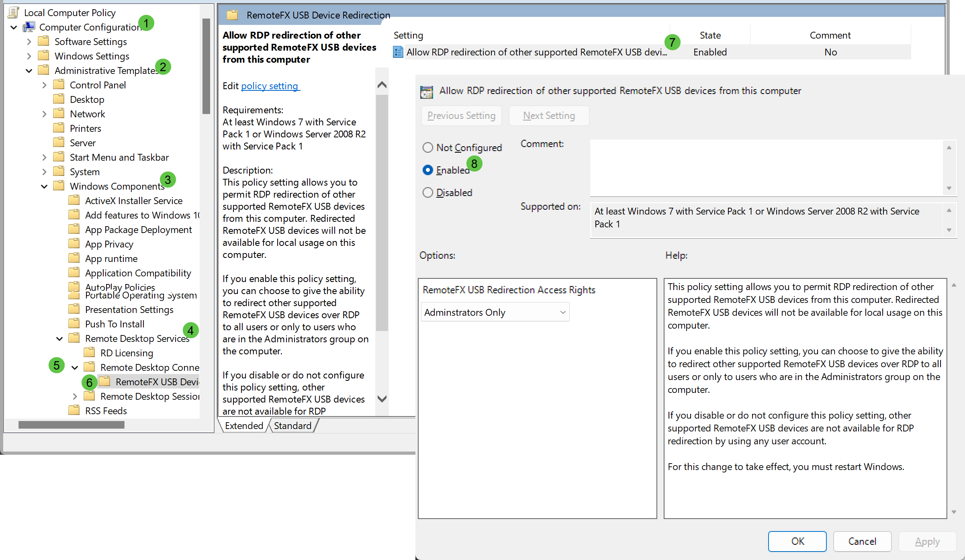Click the Administrative Templates folder icon
Screen dimensions: 965x560
43,70
